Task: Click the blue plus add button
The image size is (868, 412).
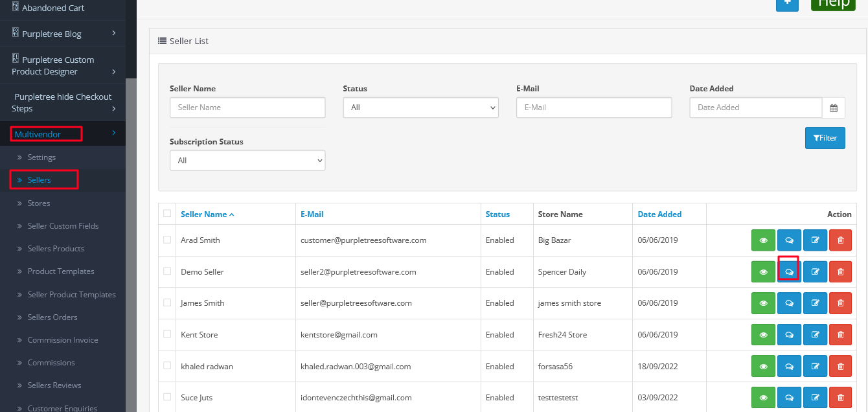Action: click(x=788, y=4)
